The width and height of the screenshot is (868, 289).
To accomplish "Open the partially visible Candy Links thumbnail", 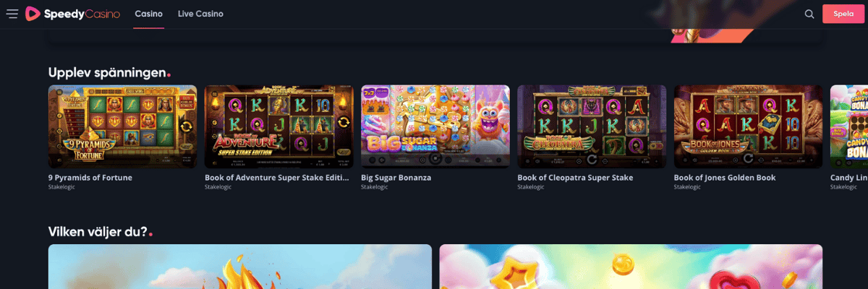I will tap(849, 126).
